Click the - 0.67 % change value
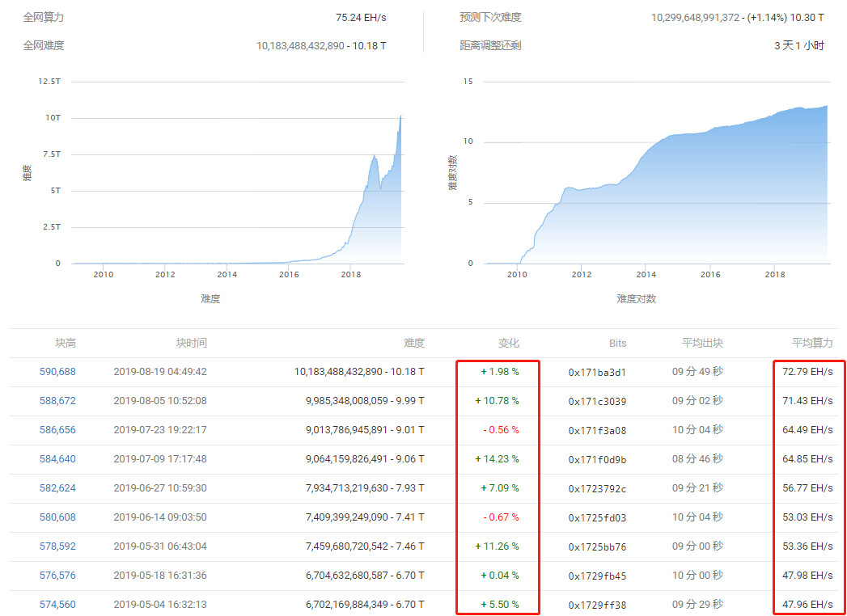The width and height of the screenshot is (847, 616). [502, 517]
